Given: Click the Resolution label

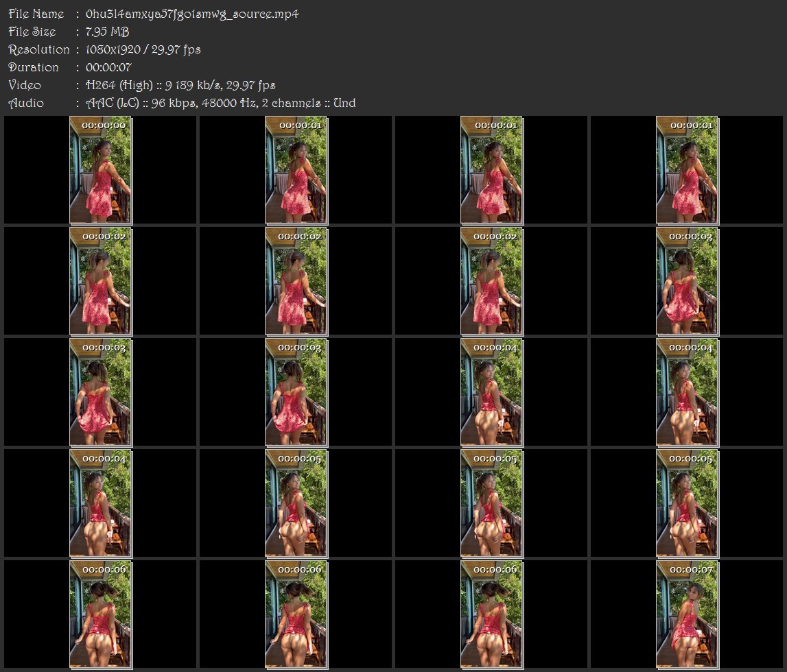Looking at the screenshot, I should tap(39, 49).
